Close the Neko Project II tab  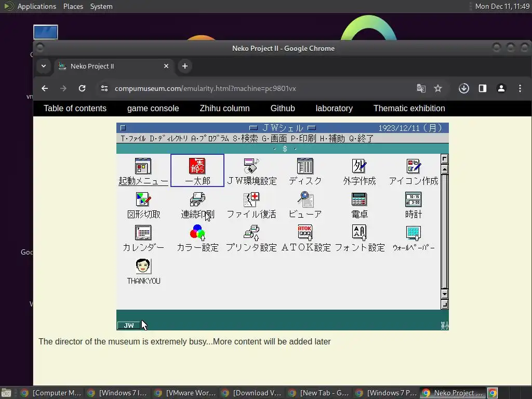click(x=166, y=66)
